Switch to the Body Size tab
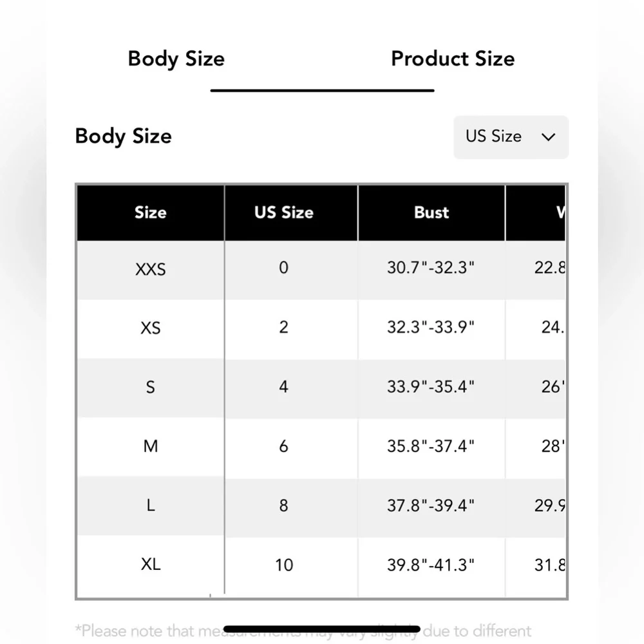644x644 pixels. click(176, 59)
